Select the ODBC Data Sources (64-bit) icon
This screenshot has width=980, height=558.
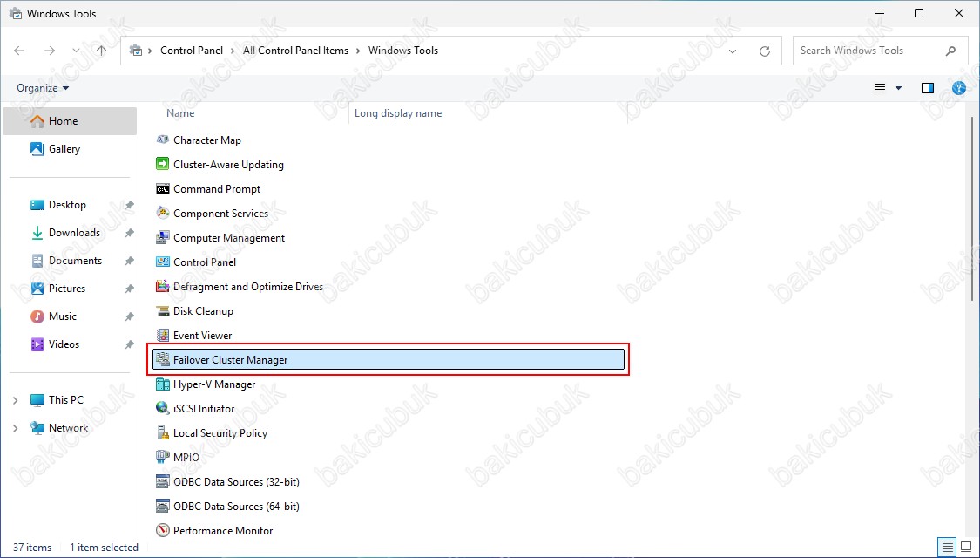point(163,506)
